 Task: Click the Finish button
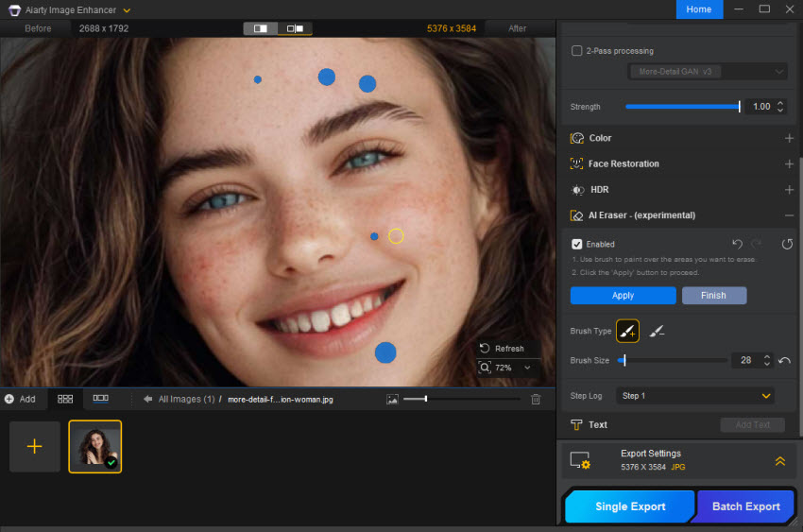click(x=713, y=296)
